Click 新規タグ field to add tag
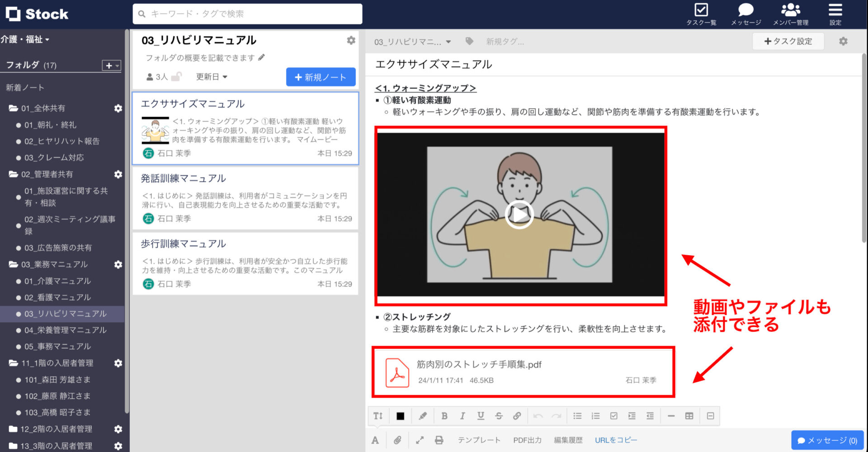This screenshot has height=452, width=868. (505, 42)
